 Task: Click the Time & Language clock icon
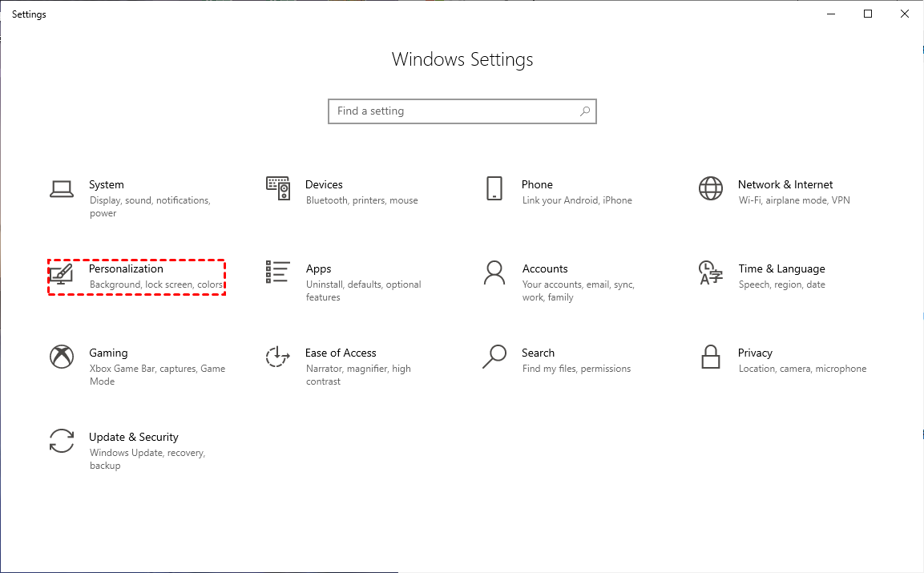[x=710, y=273]
